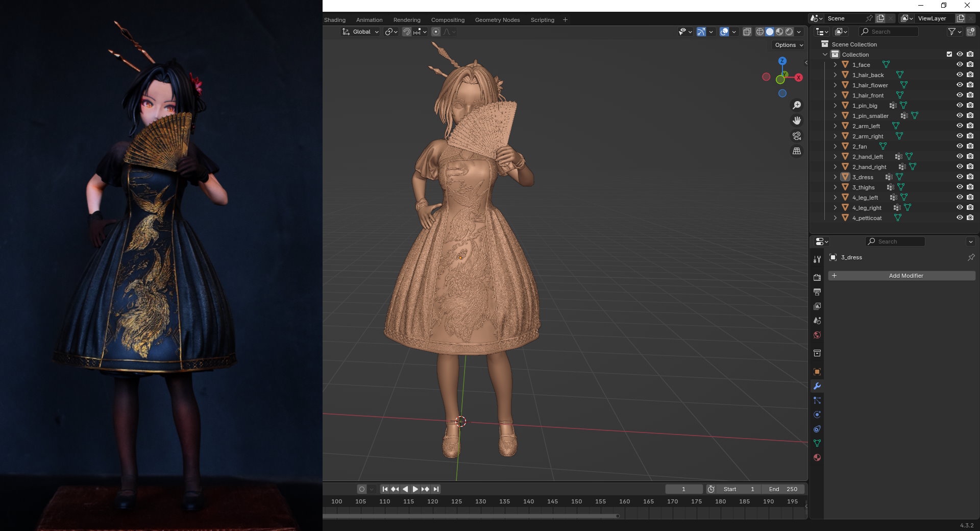The height and width of the screenshot is (531, 980).
Task: Click the pan hand viewport gizmo
Action: (x=796, y=120)
